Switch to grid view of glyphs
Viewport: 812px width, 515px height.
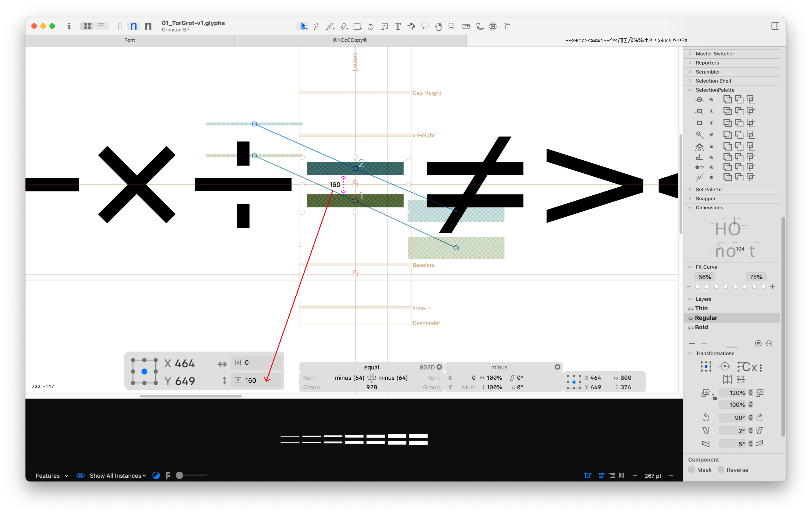[87, 26]
